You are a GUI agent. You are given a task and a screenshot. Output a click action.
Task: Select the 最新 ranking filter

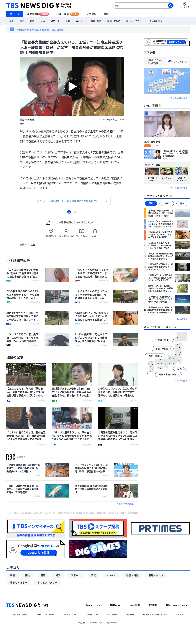(x=151, y=203)
